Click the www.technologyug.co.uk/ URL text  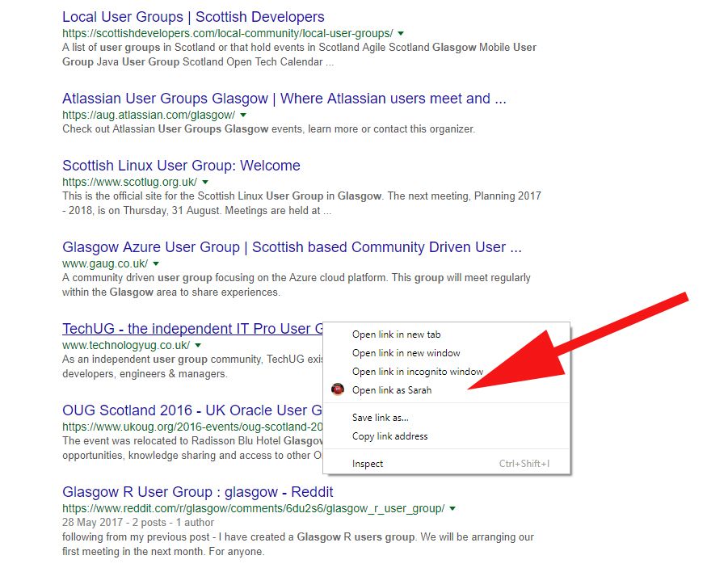pos(126,345)
